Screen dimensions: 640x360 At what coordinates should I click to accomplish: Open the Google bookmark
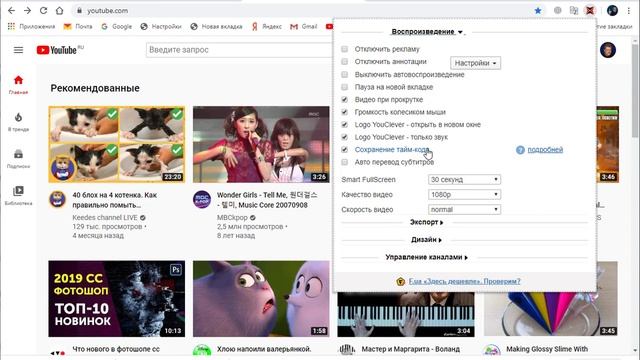pos(116,26)
